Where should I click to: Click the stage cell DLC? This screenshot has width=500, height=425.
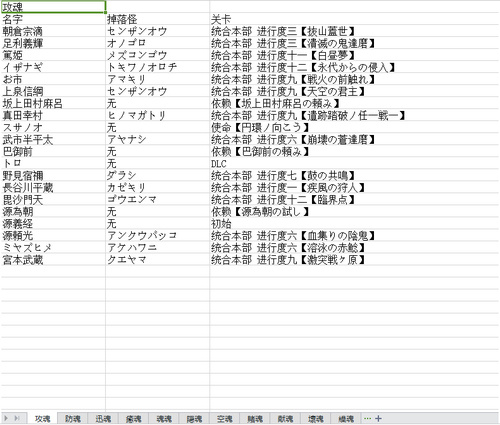(355, 163)
